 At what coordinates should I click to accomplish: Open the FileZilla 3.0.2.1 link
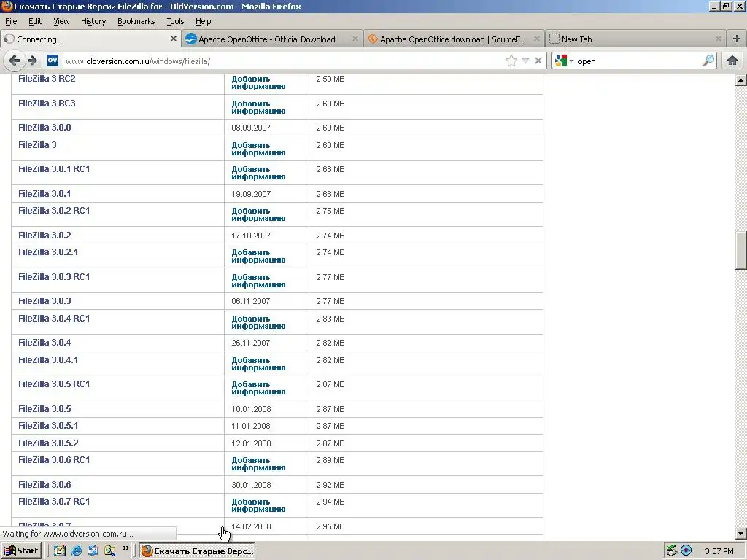pyautogui.click(x=48, y=252)
